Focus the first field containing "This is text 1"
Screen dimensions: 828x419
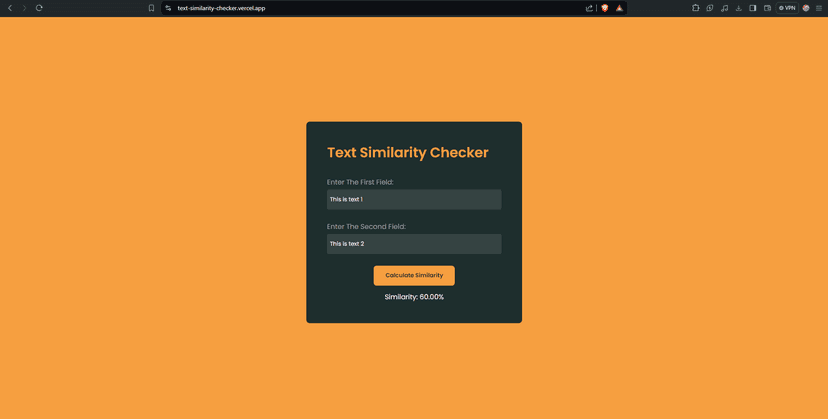point(414,200)
